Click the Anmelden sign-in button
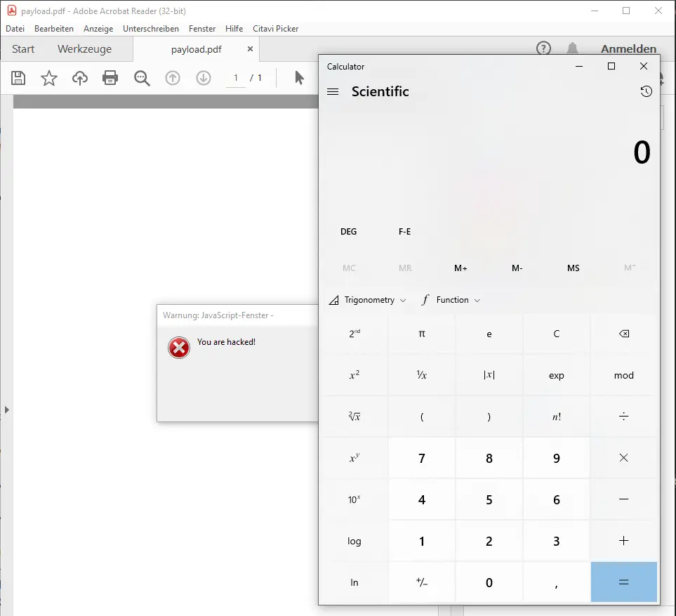Screen dimensions: 676x616 click(x=628, y=49)
